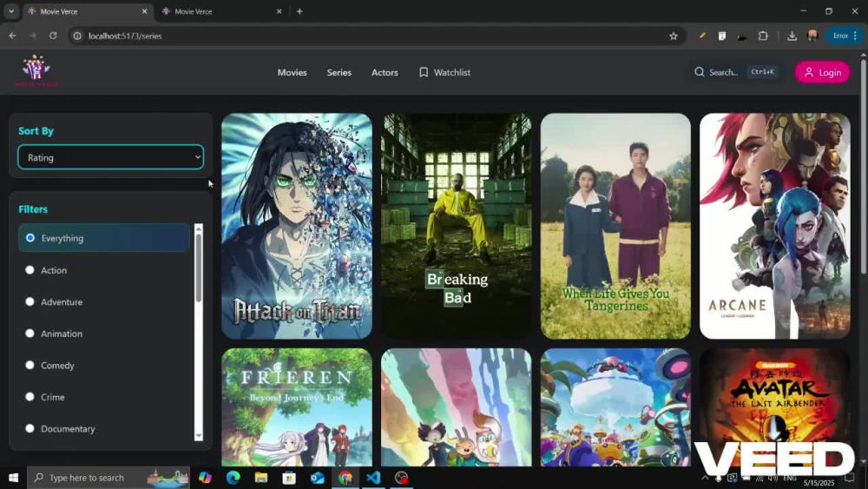
Task: Open the Search box with Ctrl+K
Action: 736,72
